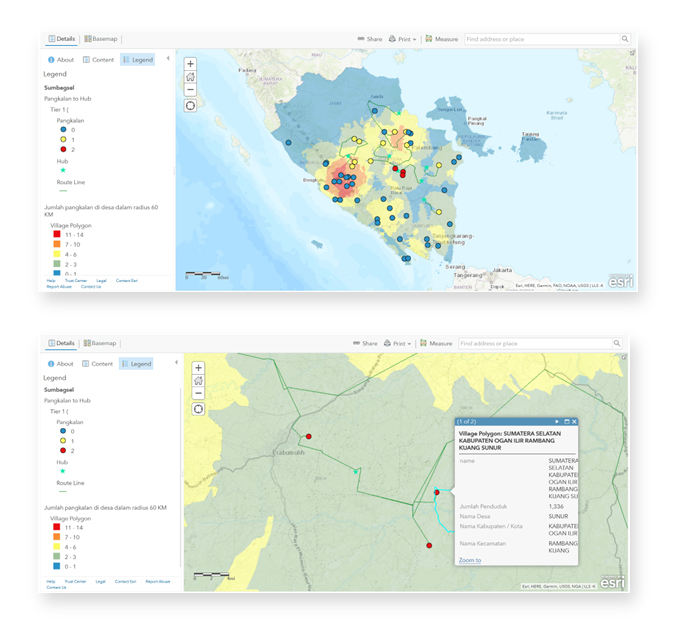Click Legal link in lower window footer
686x643 pixels.
pyautogui.click(x=101, y=581)
